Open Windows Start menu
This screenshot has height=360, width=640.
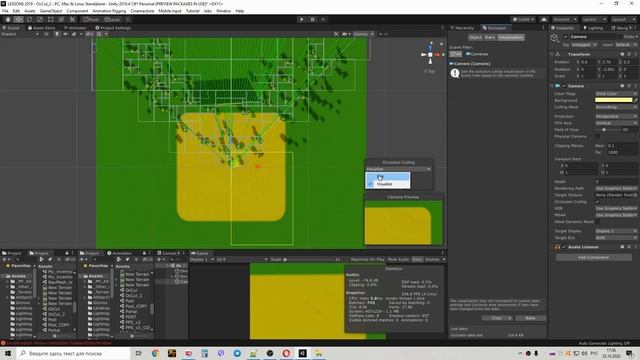[8, 353]
